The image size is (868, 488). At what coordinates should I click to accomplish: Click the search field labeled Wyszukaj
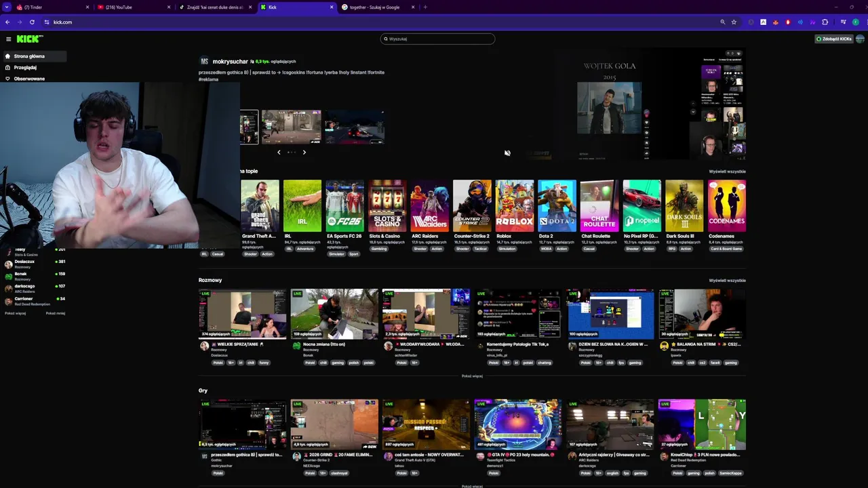437,39
